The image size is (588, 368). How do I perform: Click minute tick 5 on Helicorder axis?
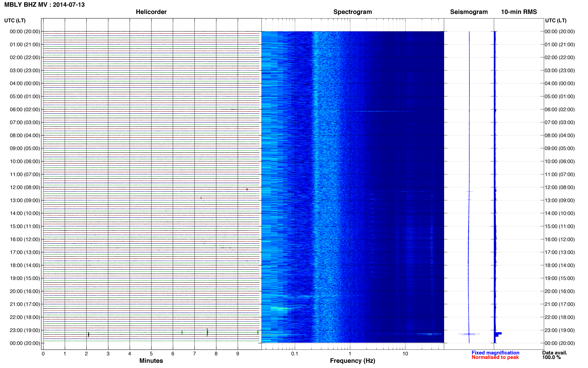pos(151,354)
